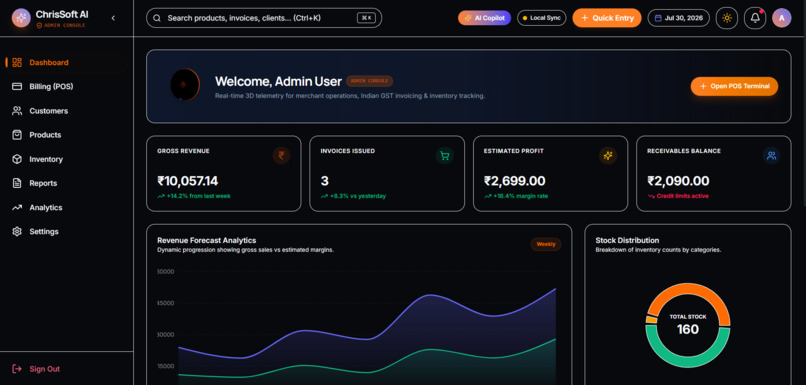Open the Inventory page
Image resolution: width=806 pixels, height=385 pixels.
tap(66, 159)
